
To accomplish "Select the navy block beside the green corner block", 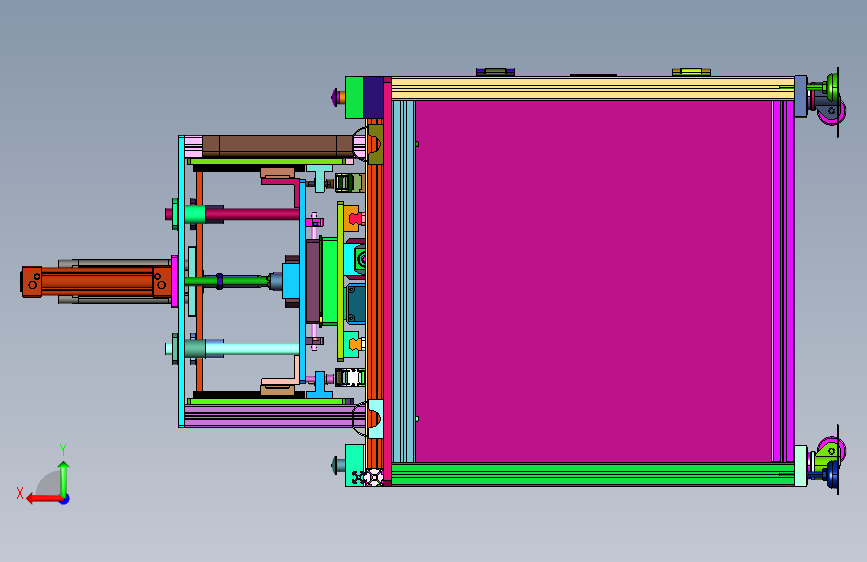I will tap(373, 97).
